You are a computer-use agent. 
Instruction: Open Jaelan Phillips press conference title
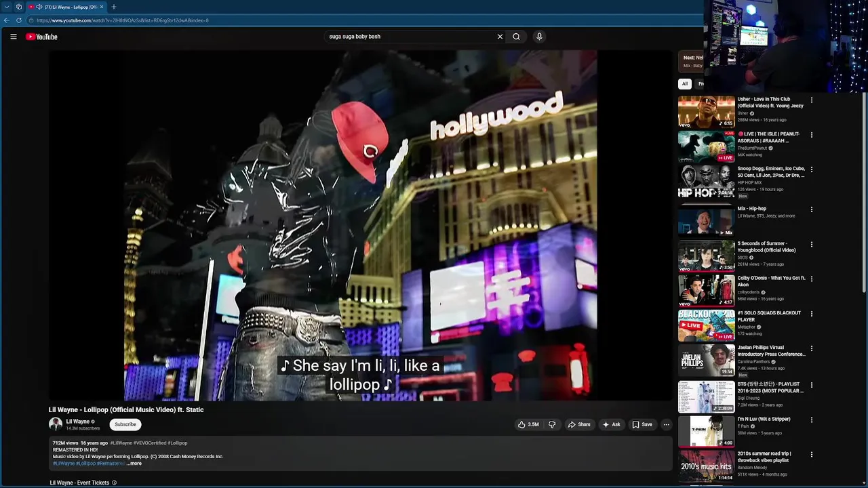click(771, 351)
